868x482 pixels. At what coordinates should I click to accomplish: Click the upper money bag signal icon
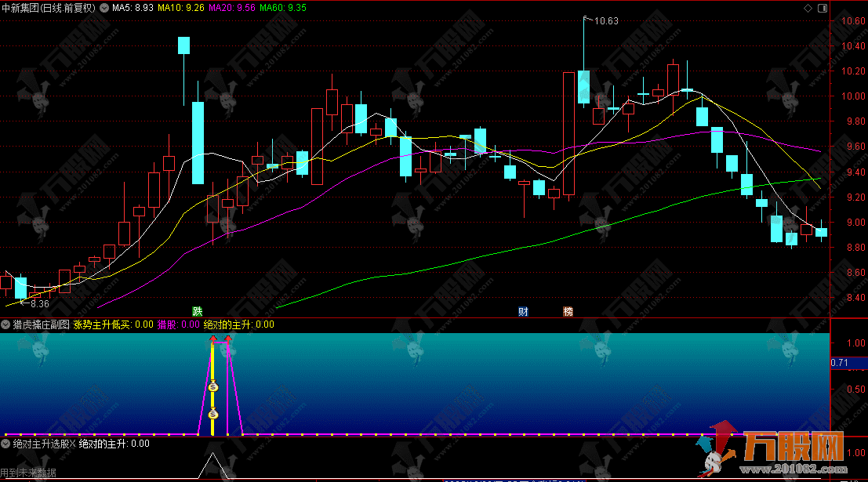tap(212, 386)
